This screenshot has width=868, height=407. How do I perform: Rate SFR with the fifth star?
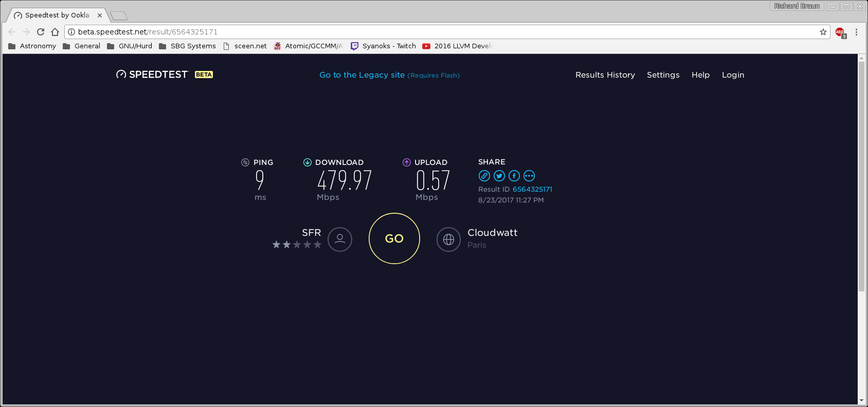click(317, 245)
